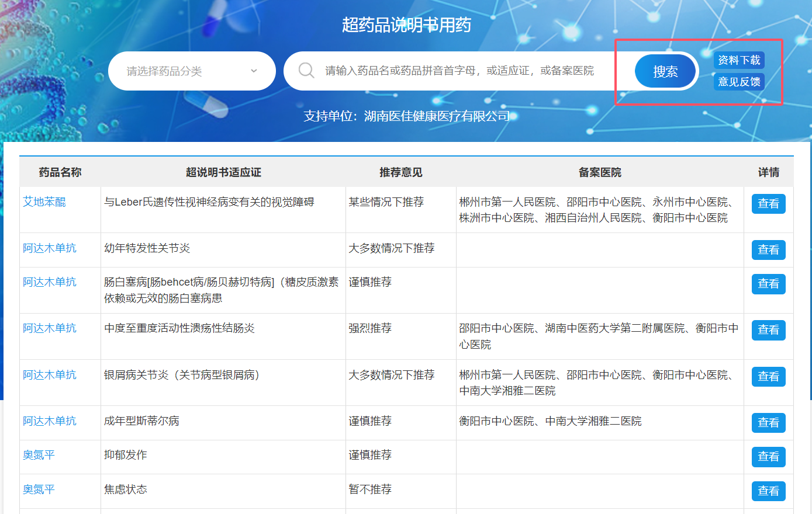
Task: Select the 某些情况下推荐 recommendation cell
Action: pos(400,210)
